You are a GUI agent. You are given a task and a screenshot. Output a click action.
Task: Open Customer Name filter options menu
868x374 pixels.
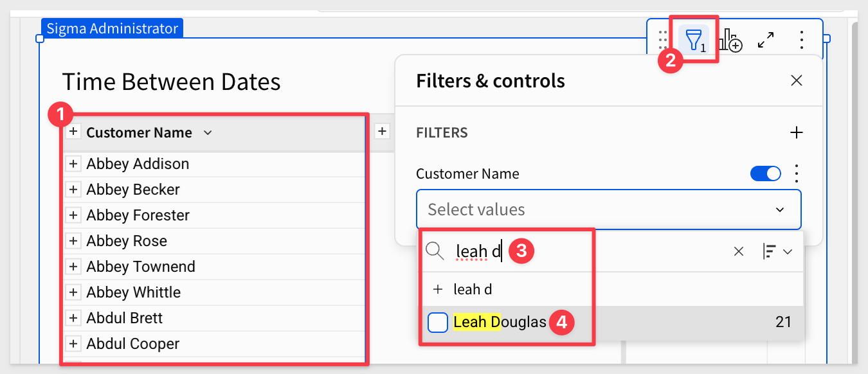797,174
